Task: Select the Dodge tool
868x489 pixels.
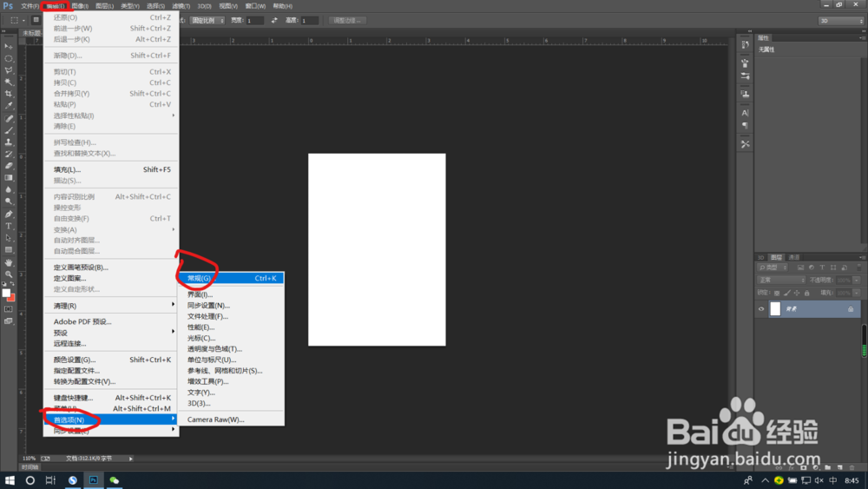Action: click(9, 201)
